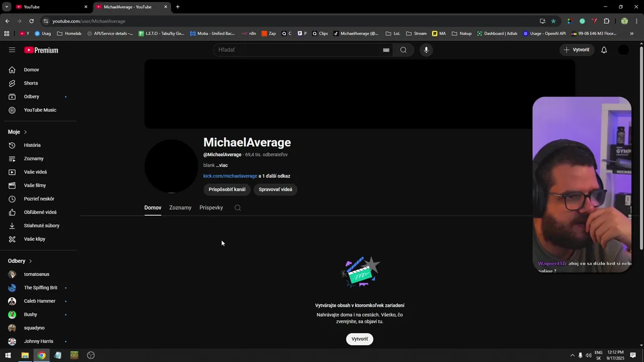Search within the channel via the magnifier

(x=237, y=208)
